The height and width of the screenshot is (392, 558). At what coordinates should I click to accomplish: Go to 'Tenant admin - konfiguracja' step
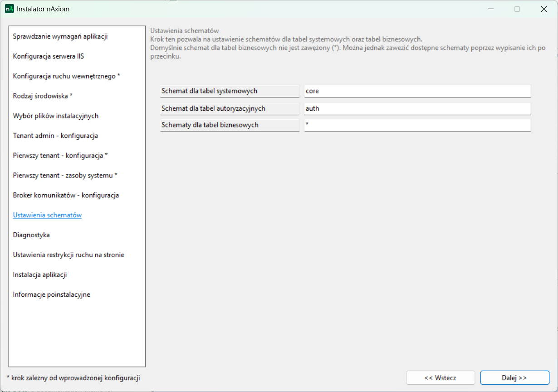pyautogui.click(x=55, y=136)
